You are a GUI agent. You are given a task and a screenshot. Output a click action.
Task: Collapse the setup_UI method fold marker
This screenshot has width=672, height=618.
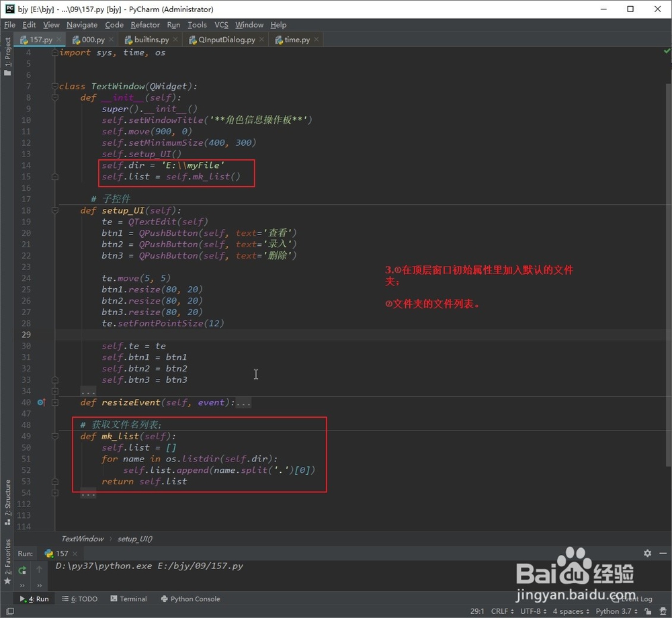55,210
